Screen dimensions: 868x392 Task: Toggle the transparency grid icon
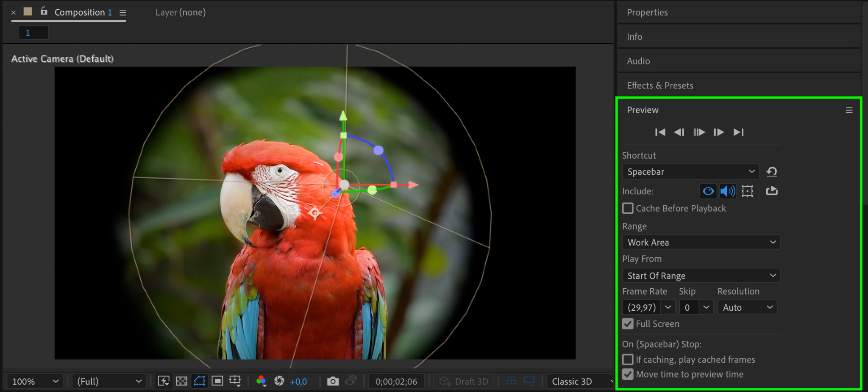pyautogui.click(x=181, y=381)
